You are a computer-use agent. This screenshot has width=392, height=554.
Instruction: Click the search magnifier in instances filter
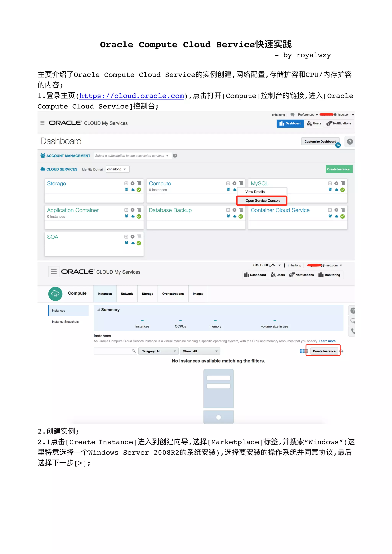pyautogui.click(x=133, y=351)
